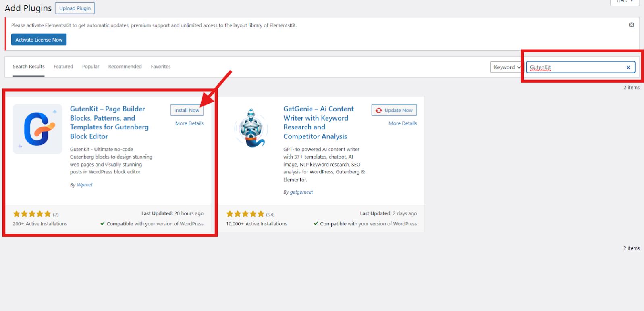
Task: Click 'Last Updated: 2 days ago' text
Action: pyautogui.click(x=388, y=213)
